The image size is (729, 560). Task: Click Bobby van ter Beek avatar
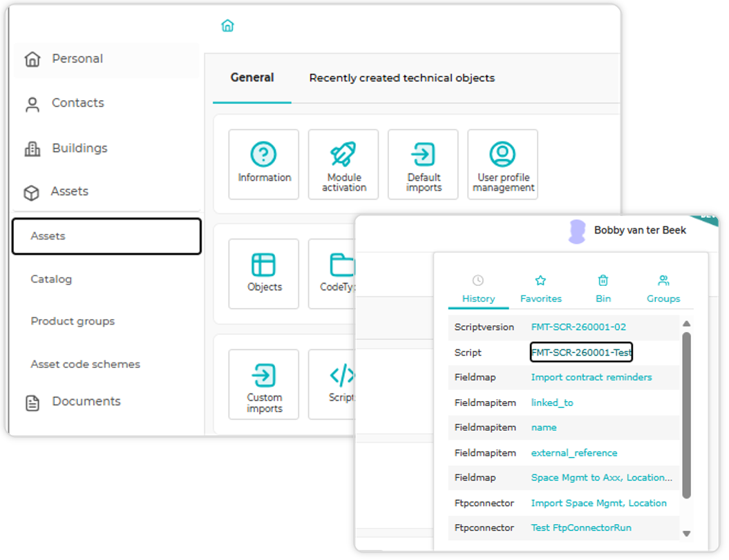(577, 231)
